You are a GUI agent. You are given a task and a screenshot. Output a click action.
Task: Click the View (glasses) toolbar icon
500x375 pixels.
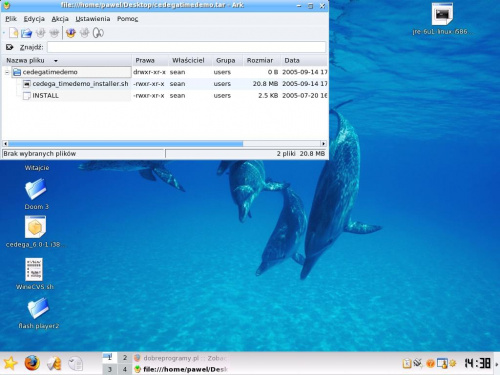point(98,33)
